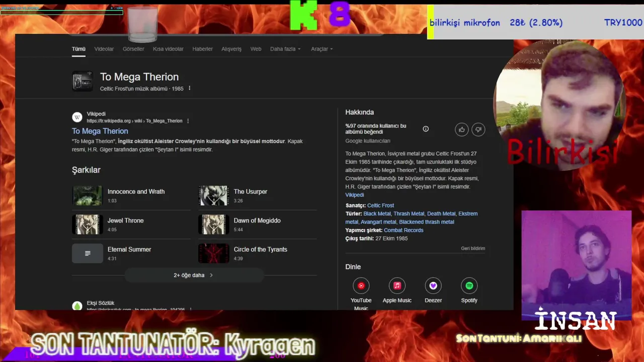
Task: Click the album cover next to title
Action: [x=83, y=81]
